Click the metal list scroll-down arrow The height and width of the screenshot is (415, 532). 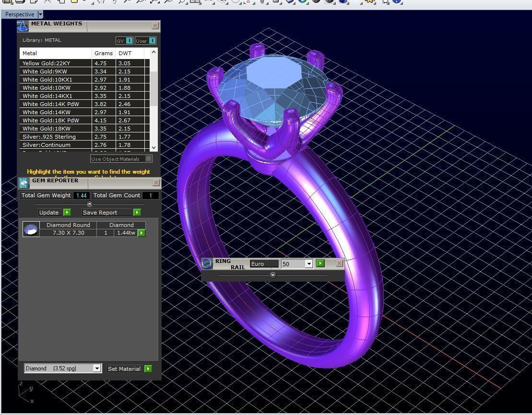154,148
